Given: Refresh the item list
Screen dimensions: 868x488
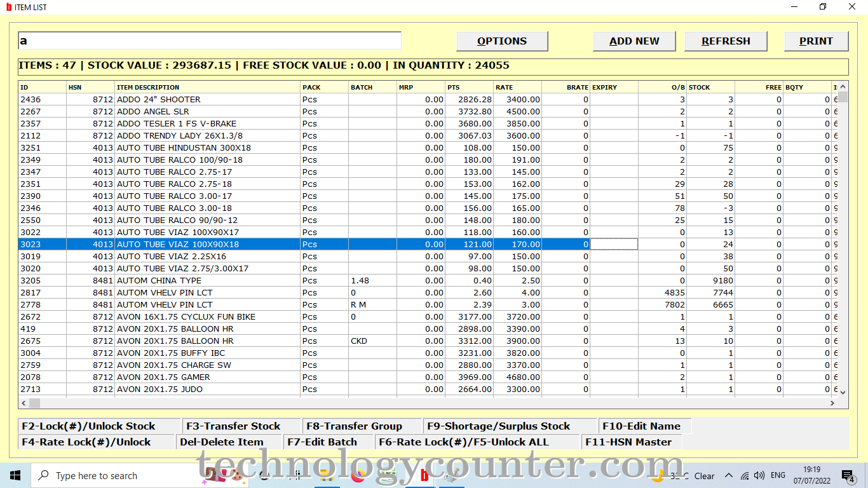Looking at the screenshot, I should tap(726, 41).
